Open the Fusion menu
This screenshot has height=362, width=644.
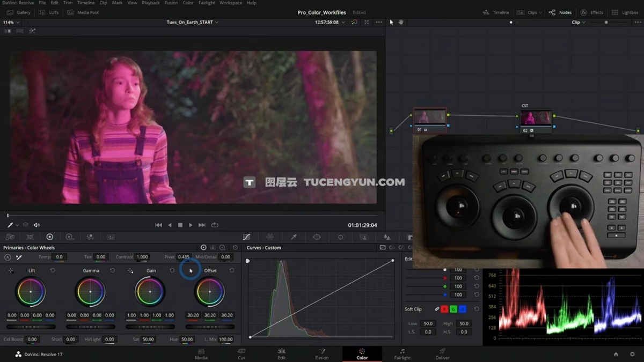pyautogui.click(x=171, y=3)
